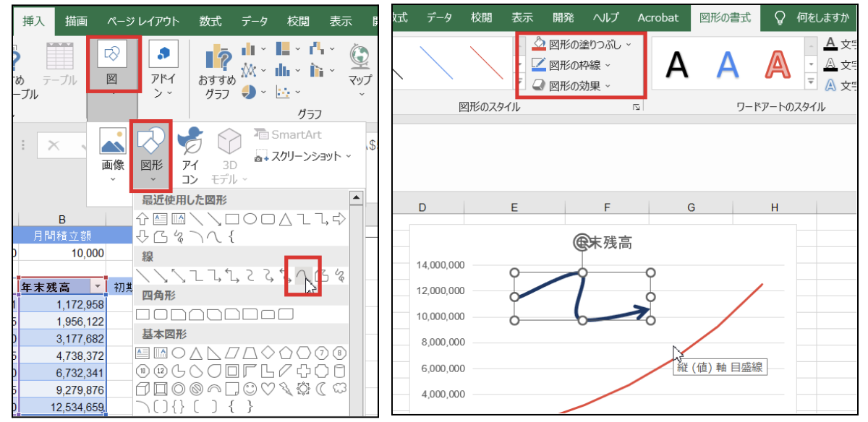The image size is (868, 422).
Task: Select the smiley face in 基本図形
Action: pyautogui.click(x=250, y=389)
